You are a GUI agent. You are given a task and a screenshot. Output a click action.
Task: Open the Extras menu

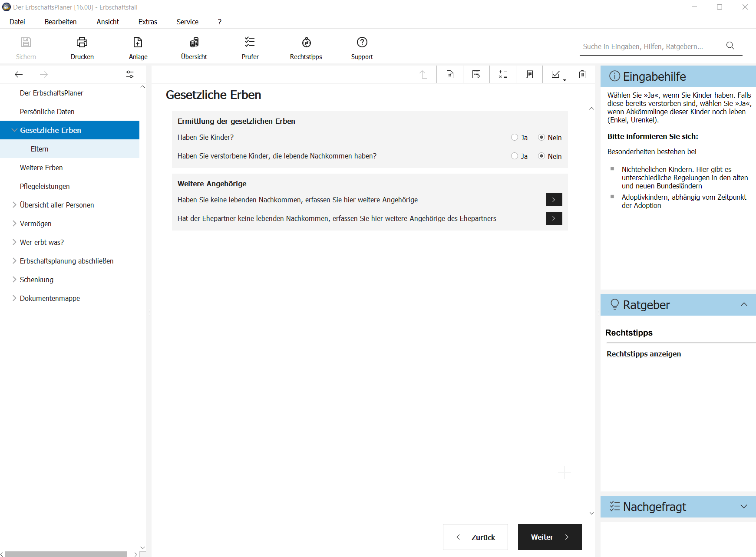pyautogui.click(x=148, y=22)
